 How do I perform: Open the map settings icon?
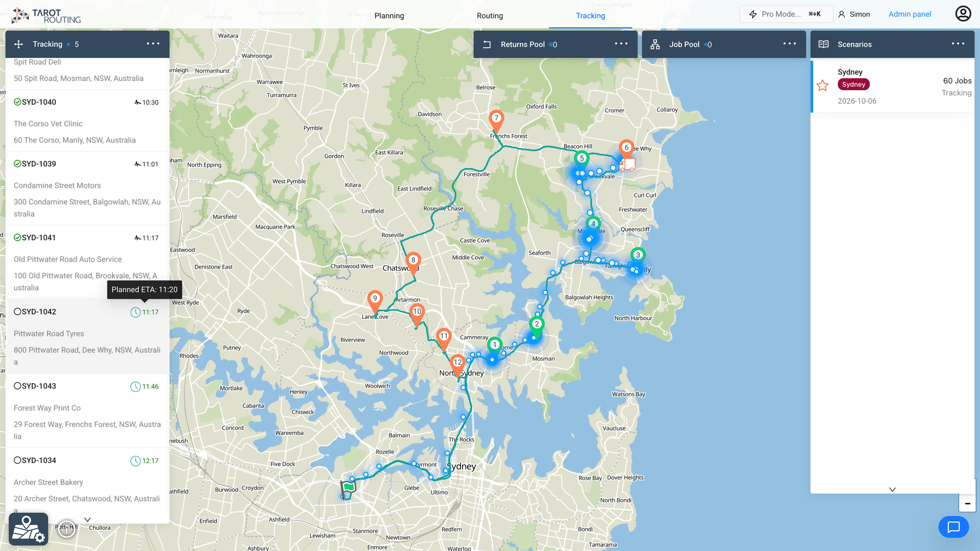(x=29, y=529)
